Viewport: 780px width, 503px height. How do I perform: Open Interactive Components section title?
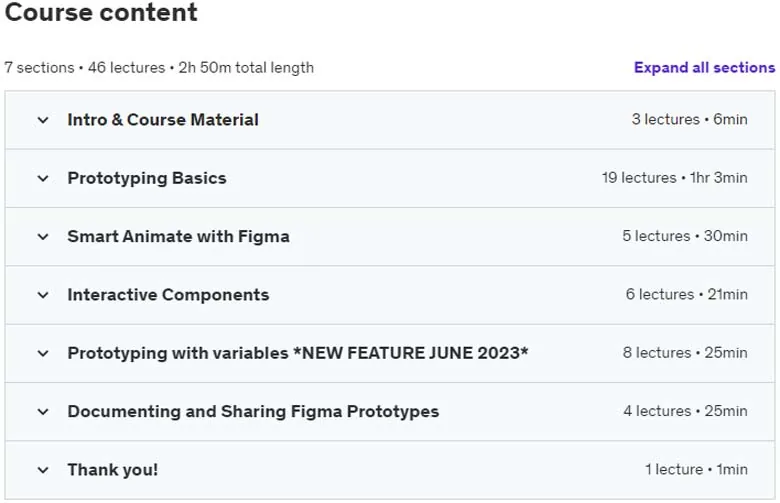pyautogui.click(x=168, y=295)
